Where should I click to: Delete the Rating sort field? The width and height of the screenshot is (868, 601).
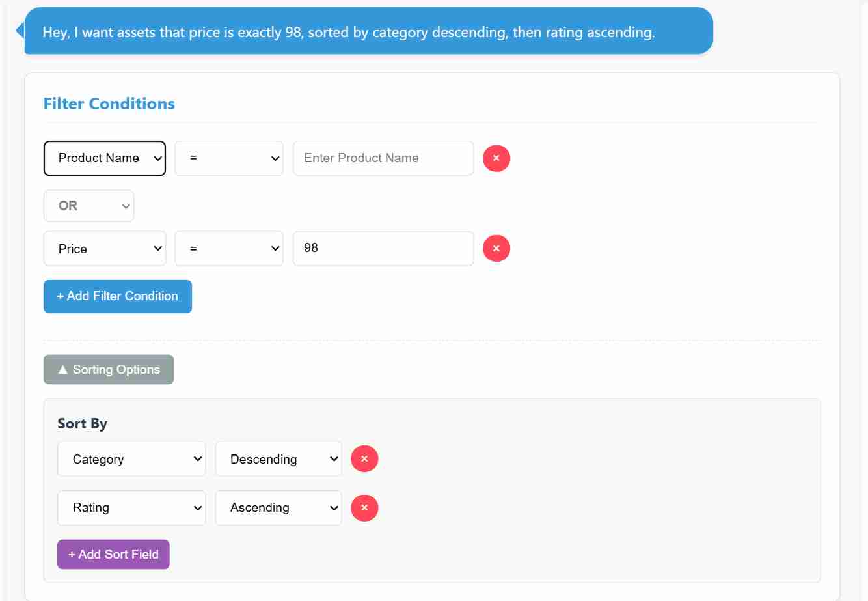pyautogui.click(x=364, y=508)
